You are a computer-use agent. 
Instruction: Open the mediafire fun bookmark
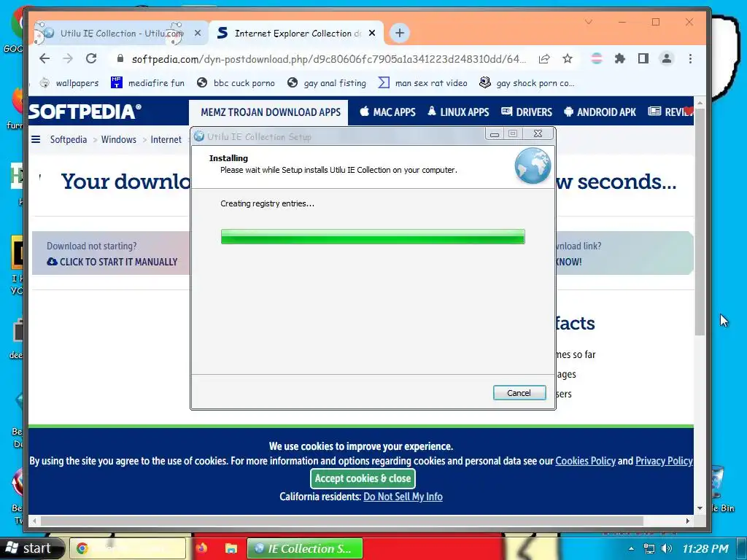click(x=147, y=83)
